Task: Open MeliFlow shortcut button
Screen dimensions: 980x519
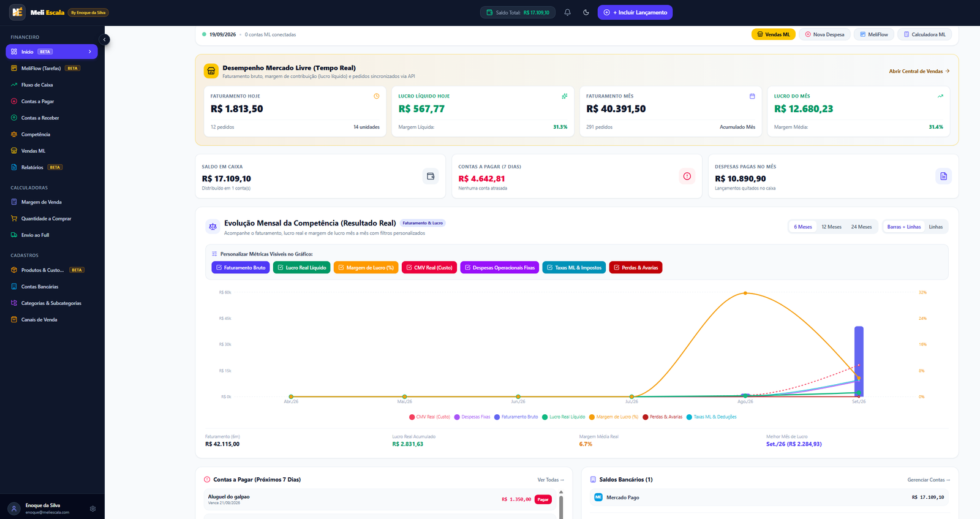Action: tap(874, 34)
